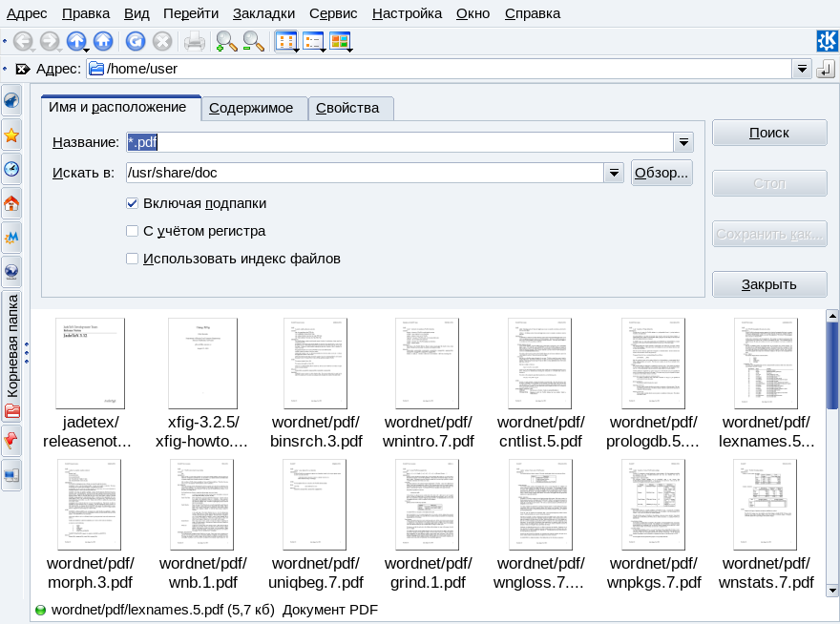
Task: Click the Обзор... browse button
Action: coord(661,173)
